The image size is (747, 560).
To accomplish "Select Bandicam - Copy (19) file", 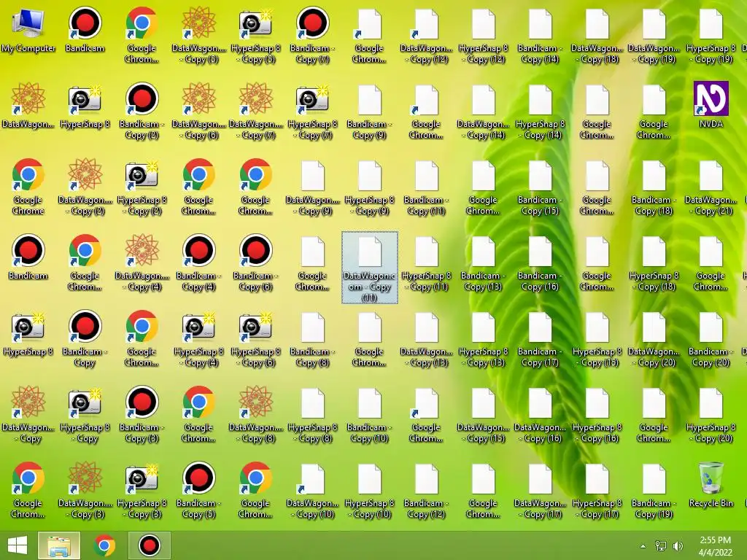I will [654, 491].
